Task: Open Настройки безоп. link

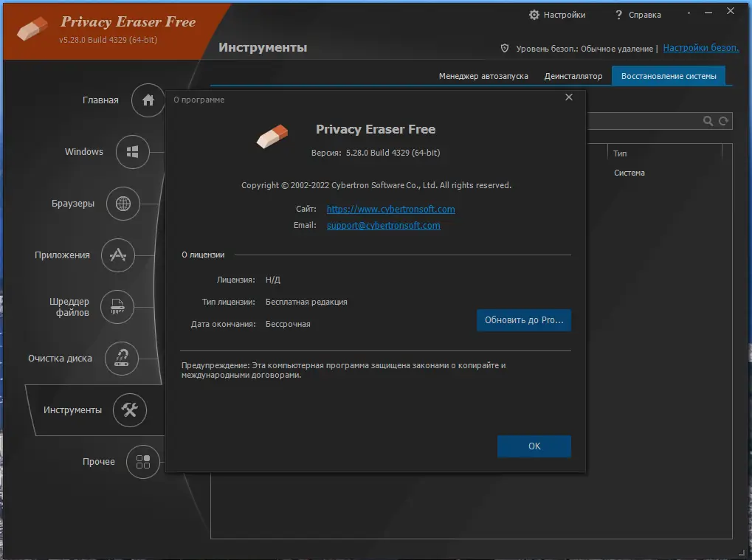Action: (x=700, y=48)
